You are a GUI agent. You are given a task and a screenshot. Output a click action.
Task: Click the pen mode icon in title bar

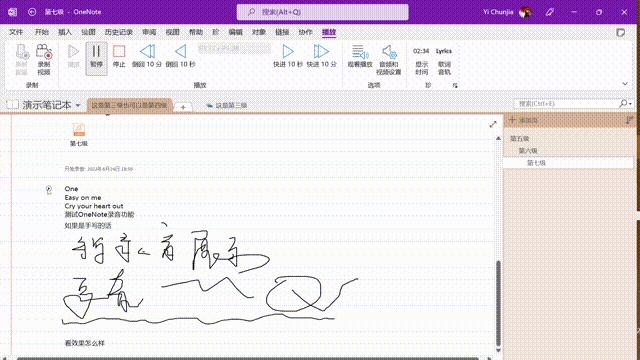tap(549, 12)
